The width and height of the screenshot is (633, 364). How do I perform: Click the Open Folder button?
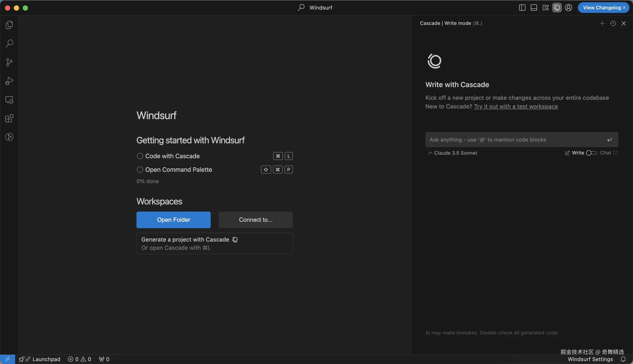coord(173,220)
